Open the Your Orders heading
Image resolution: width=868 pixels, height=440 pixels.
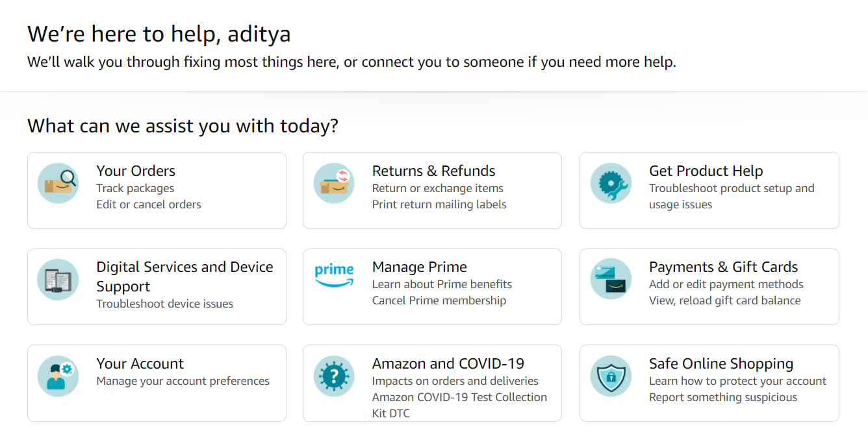[x=136, y=171]
